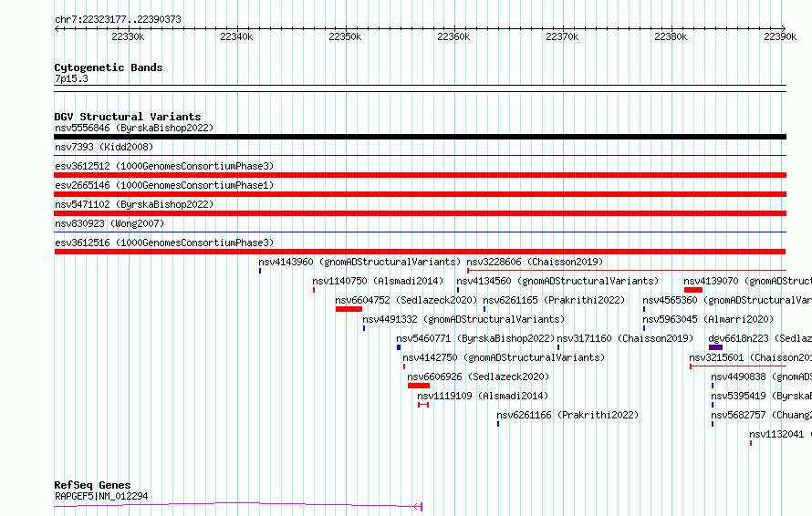The image size is (812, 516).
Task: Select the nsv3171160 (Chaisson2019) label
Action: point(625,338)
